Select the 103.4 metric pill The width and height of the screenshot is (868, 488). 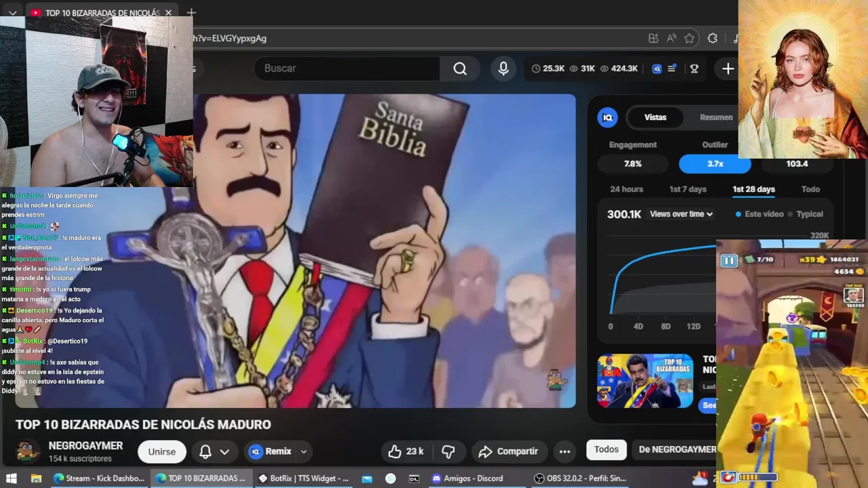click(x=797, y=164)
